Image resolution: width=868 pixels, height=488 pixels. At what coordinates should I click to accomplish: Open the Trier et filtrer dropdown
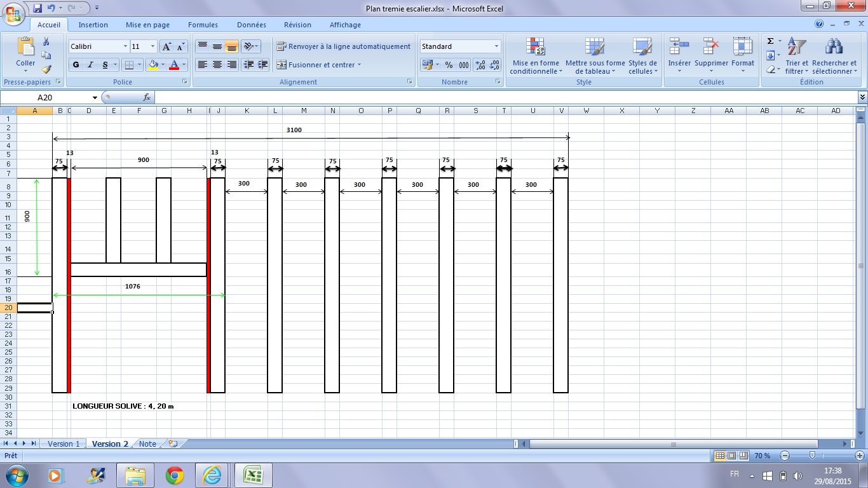coord(797,56)
